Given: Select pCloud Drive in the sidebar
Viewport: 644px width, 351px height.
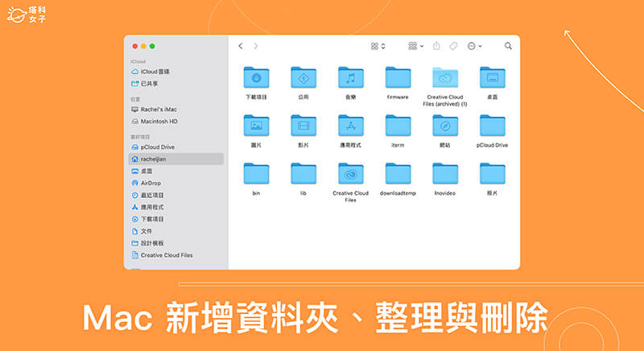Looking at the screenshot, I should click(157, 147).
